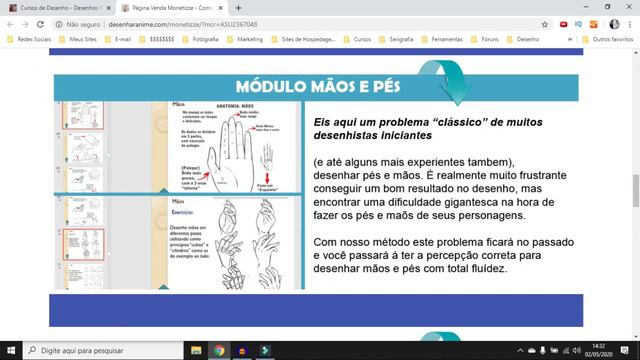Open the 'Redes Sociais' bookmark folder

(x=29, y=39)
